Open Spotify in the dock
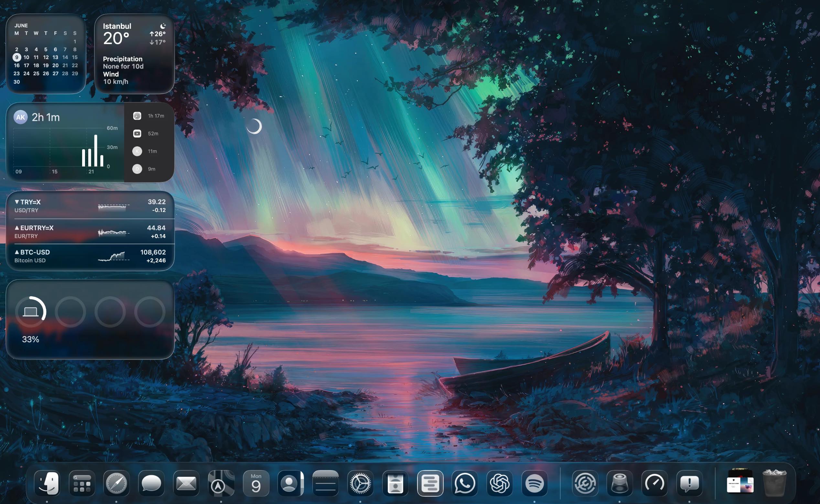 pos(534,483)
